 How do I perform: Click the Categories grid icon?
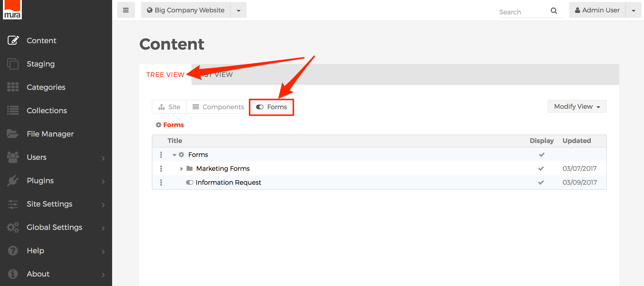(x=13, y=87)
